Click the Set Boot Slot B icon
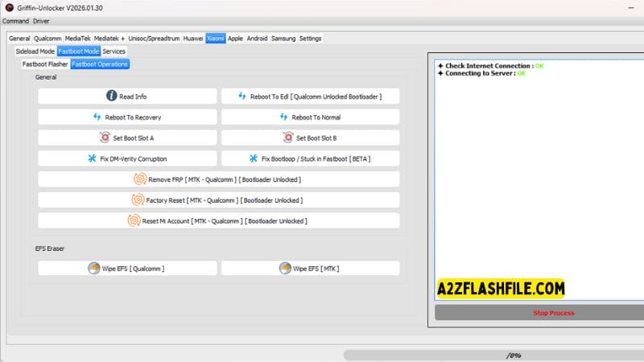This screenshot has height=362, width=644. pyautogui.click(x=288, y=137)
